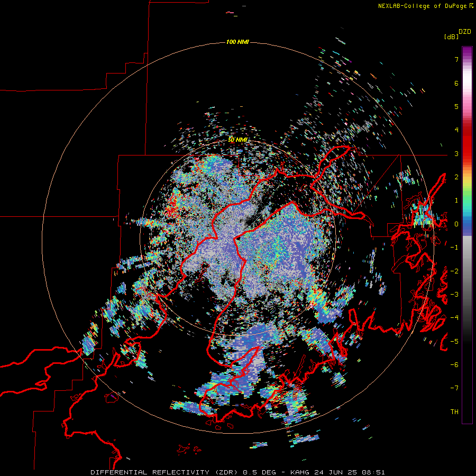This screenshot has height=476, width=476.
Task: Click the NEXLAB-College of DuPage credit text
Action: click(422, 6)
